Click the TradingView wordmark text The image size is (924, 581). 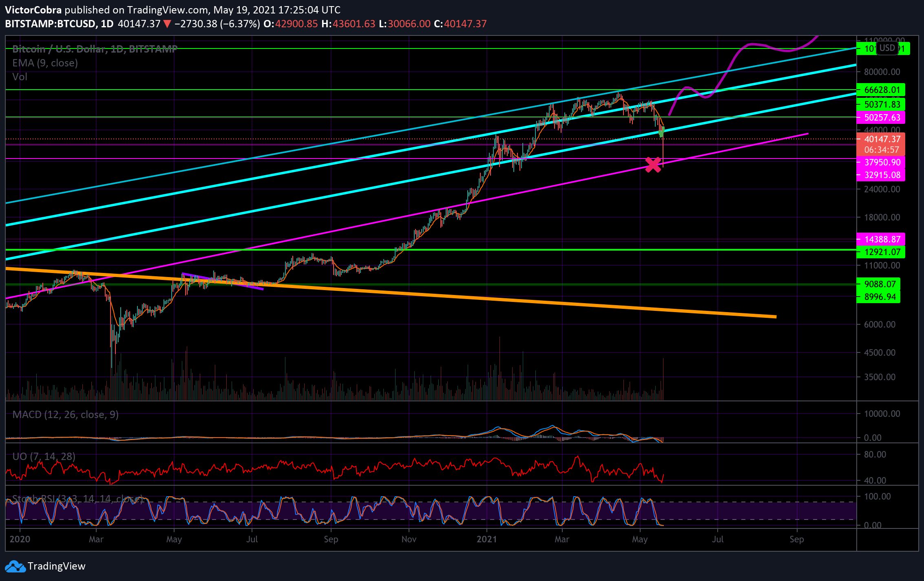(56, 566)
